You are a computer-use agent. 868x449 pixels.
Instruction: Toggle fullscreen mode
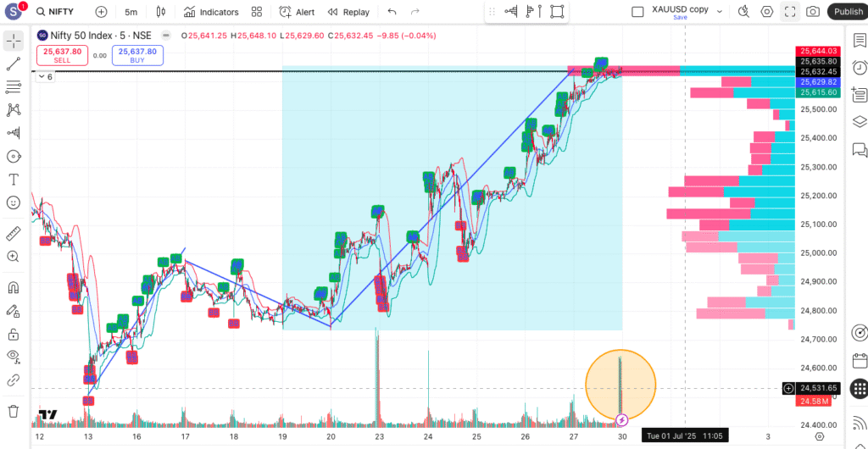tap(790, 12)
